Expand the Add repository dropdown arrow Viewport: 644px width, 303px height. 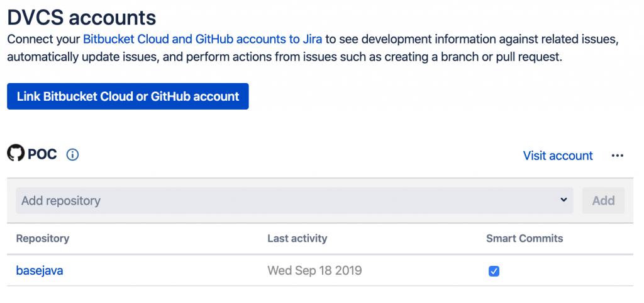coord(563,200)
